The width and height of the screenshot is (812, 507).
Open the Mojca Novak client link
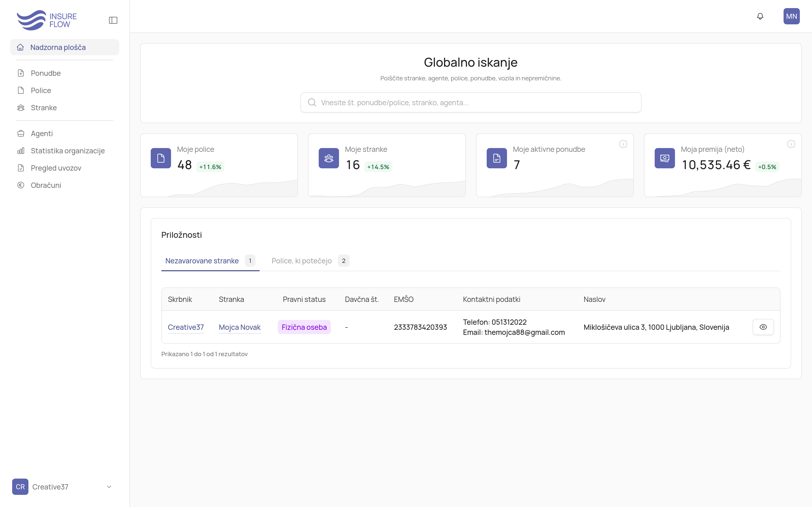pyautogui.click(x=240, y=327)
